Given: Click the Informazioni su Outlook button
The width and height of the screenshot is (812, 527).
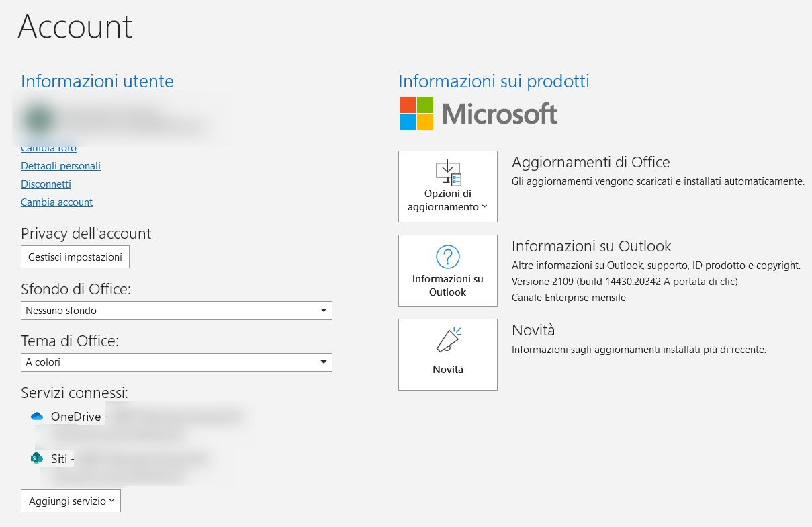Looking at the screenshot, I should click(447, 270).
